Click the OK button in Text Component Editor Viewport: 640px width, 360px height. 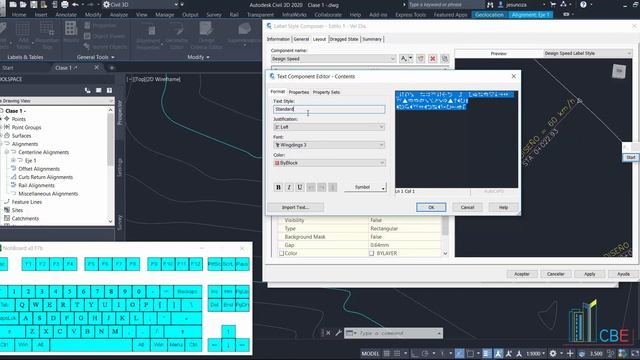click(x=431, y=207)
